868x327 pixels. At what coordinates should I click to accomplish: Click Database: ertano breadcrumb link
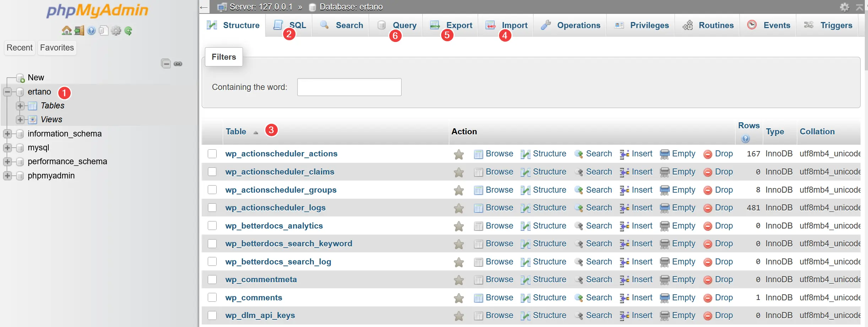351,7
